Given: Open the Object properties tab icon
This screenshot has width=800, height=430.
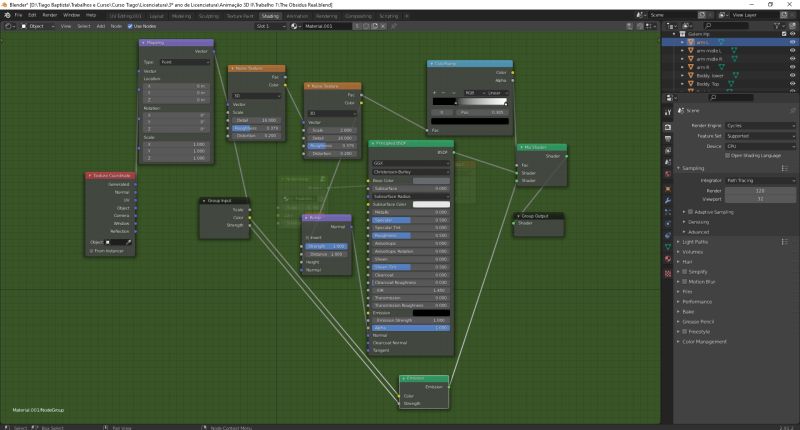Looking at the screenshot, I should (668, 189).
